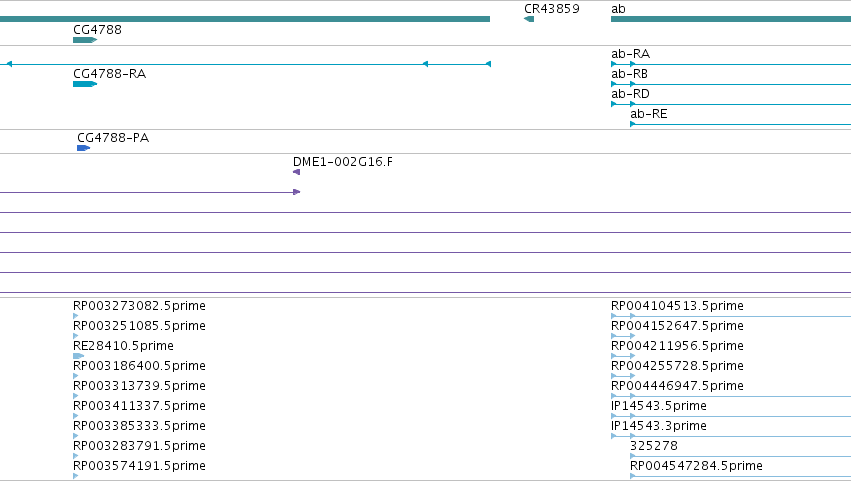Select the IP14543.3prime EST label
Image resolution: width=851 pixels, height=481 pixels.
coord(659,425)
